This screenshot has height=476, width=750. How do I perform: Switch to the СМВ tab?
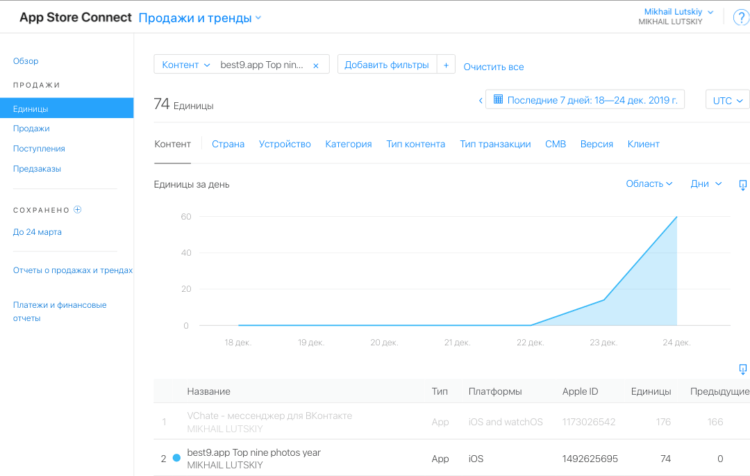(555, 144)
